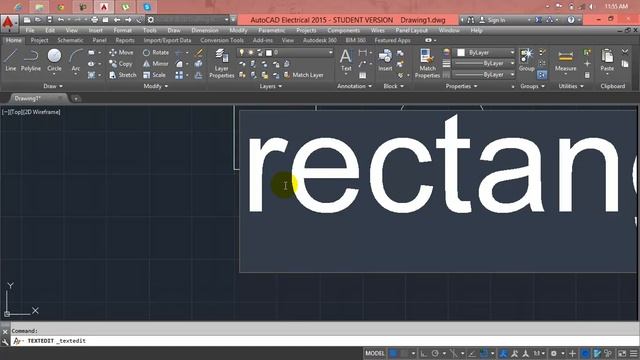Open the Dimension menu
This screenshot has height=360, width=640.
coord(205,31)
